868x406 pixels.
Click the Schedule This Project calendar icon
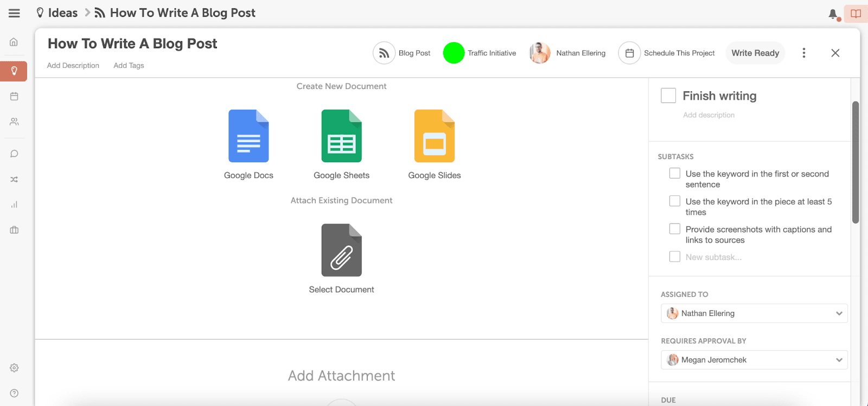pos(629,53)
